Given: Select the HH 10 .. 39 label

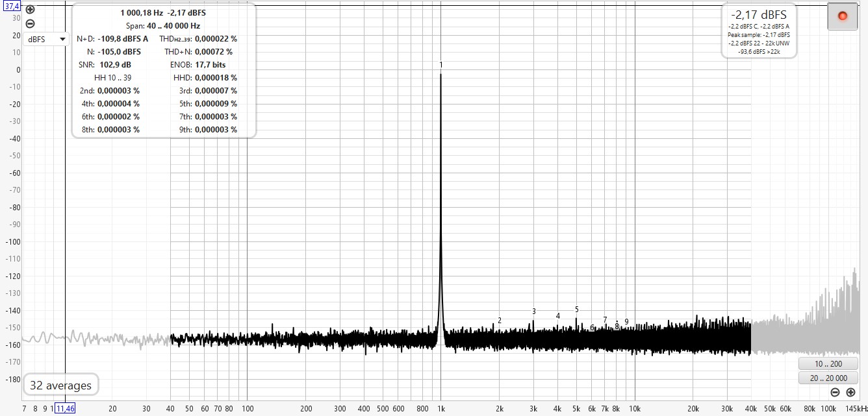Looking at the screenshot, I should pyautogui.click(x=113, y=78).
